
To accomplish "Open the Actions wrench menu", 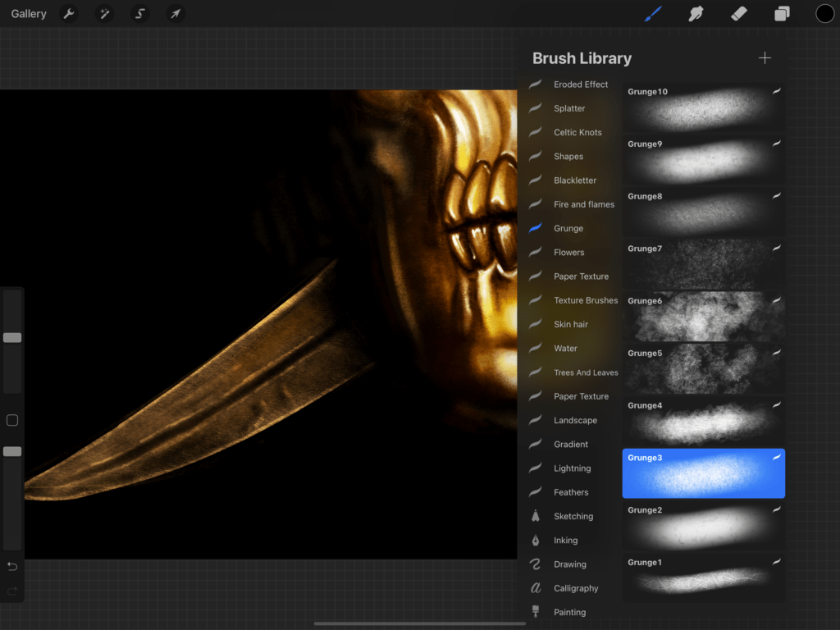I will [69, 14].
